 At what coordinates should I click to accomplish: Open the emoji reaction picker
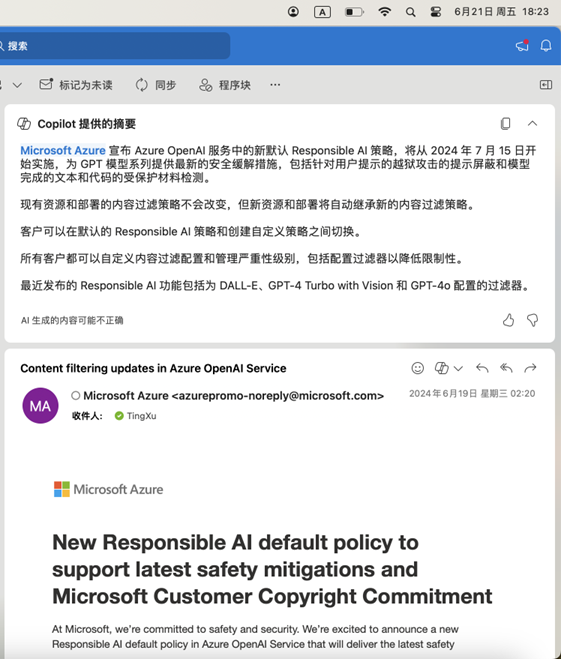pos(417,368)
